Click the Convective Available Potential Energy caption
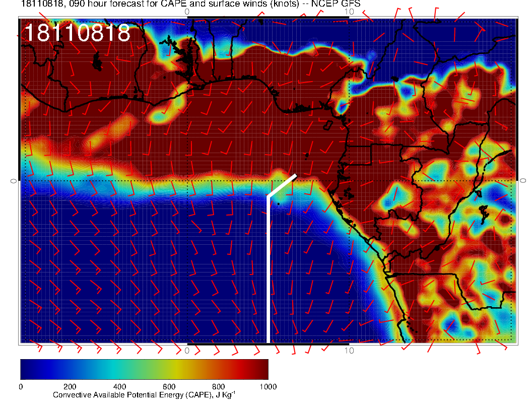The image size is (532, 411). 144,395
